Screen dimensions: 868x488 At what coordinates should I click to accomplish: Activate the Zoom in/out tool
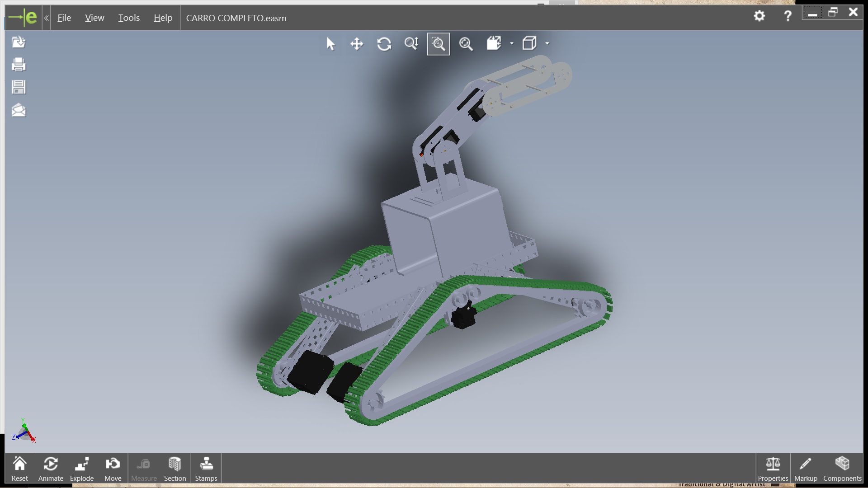pyautogui.click(x=411, y=44)
